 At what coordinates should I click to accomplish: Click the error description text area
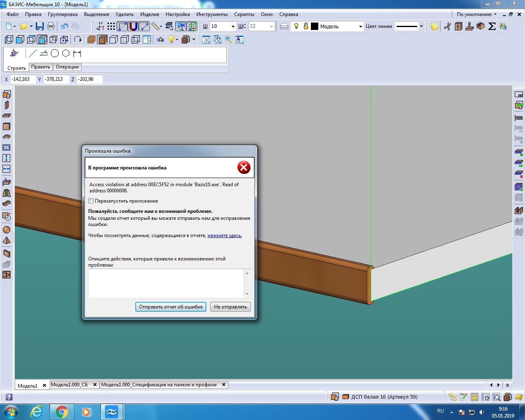coord(167,283)
